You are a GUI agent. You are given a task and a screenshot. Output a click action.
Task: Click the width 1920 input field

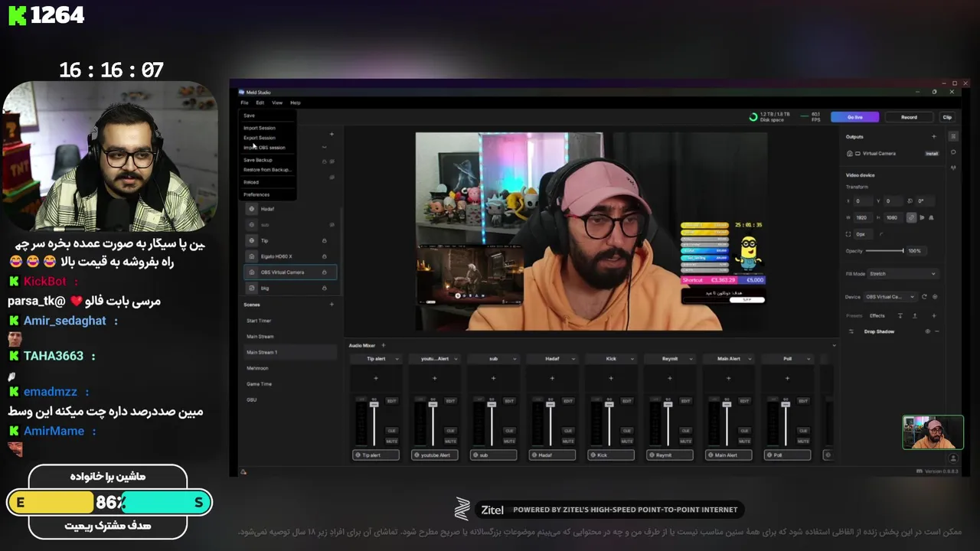862,218
